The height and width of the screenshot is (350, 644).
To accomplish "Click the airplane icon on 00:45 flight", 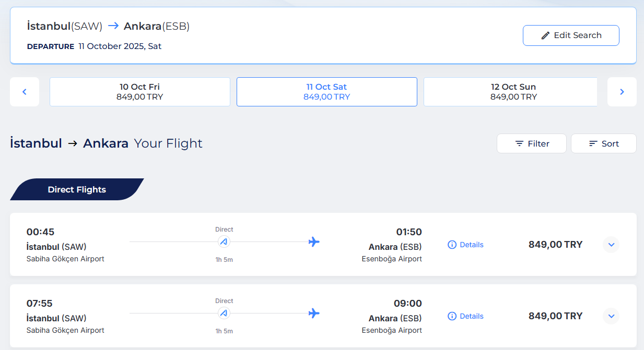I will coord(314,242).
